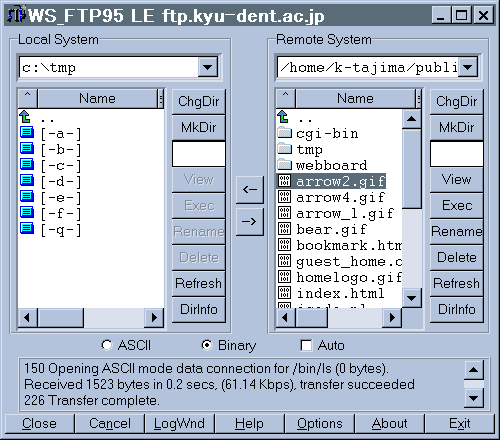
Task: Click the homelogo.gif file icon
Action: click(284, 277)
